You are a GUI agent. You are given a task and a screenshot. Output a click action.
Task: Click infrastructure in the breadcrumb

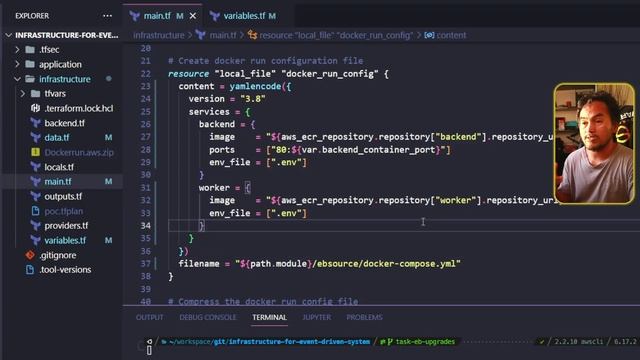159,36
